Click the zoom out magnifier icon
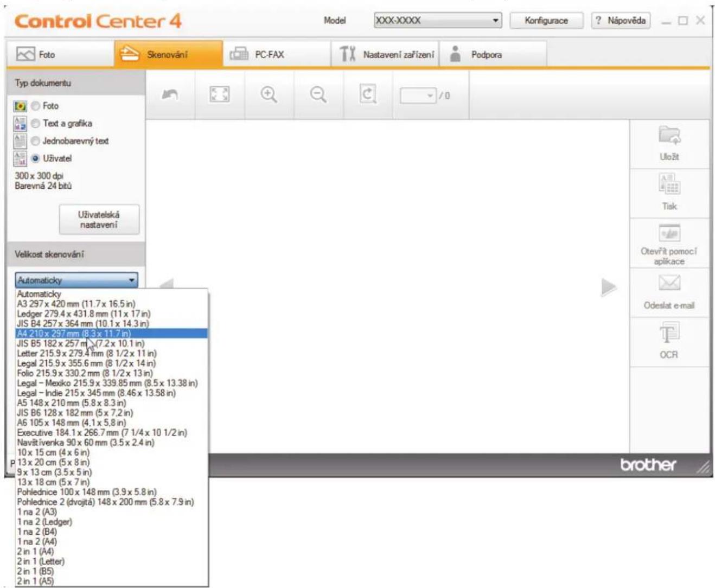The image size is (715, 588). (318, 95)
